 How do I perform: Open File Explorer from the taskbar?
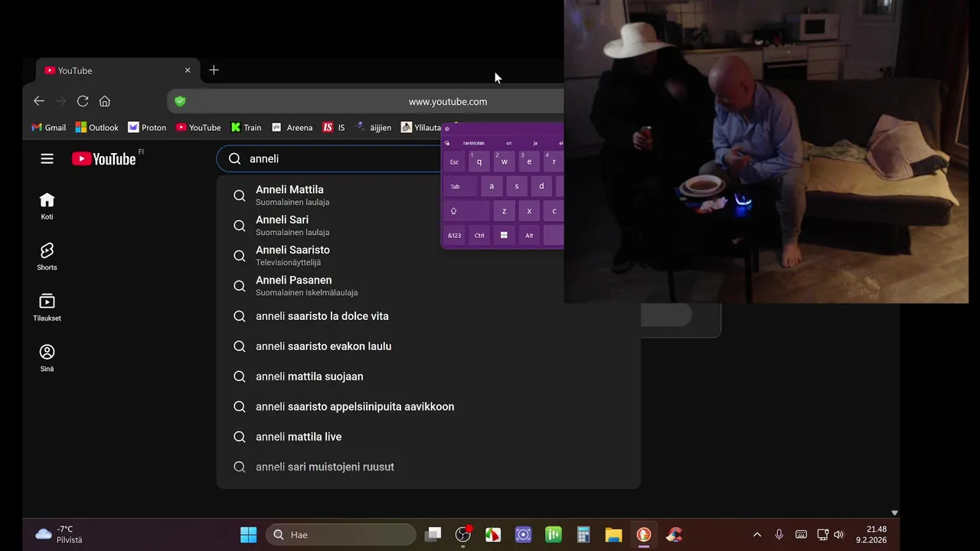coord(613,534)
